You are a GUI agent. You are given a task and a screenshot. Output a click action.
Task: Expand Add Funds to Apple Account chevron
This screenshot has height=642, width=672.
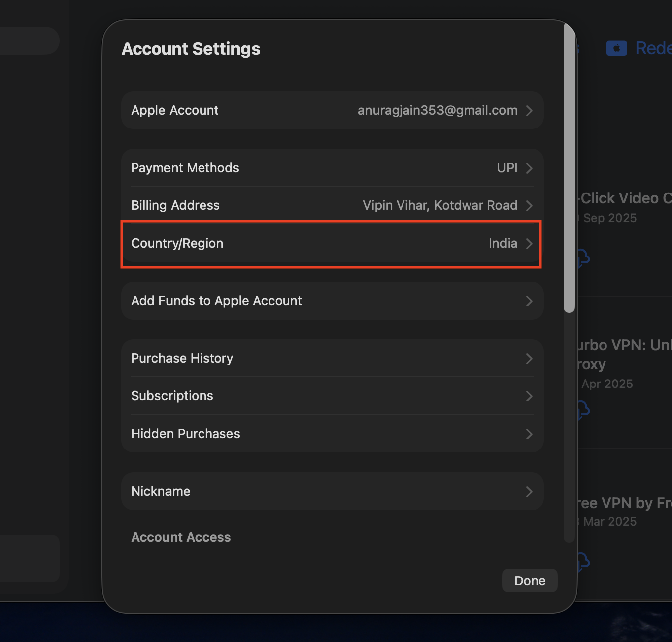pyautogui.click(x=529, y=301)
